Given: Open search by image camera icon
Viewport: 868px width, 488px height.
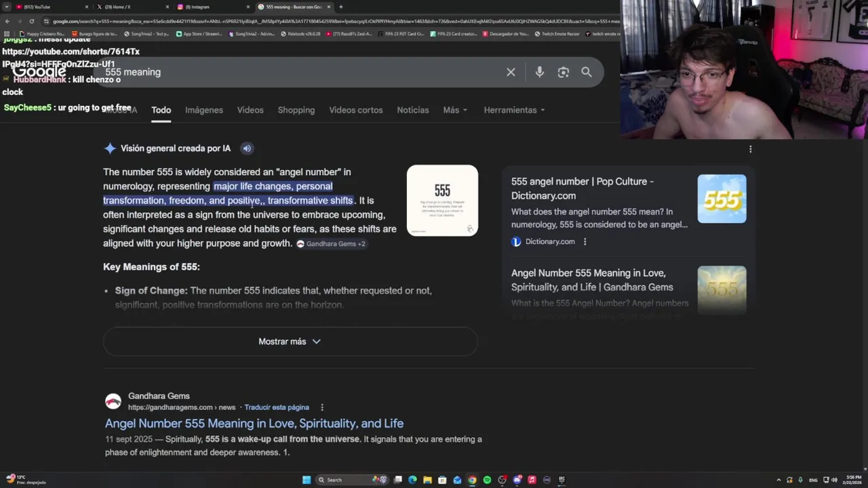Looking at the screenshot, I should pyautogui.click(x=563, y=72).
